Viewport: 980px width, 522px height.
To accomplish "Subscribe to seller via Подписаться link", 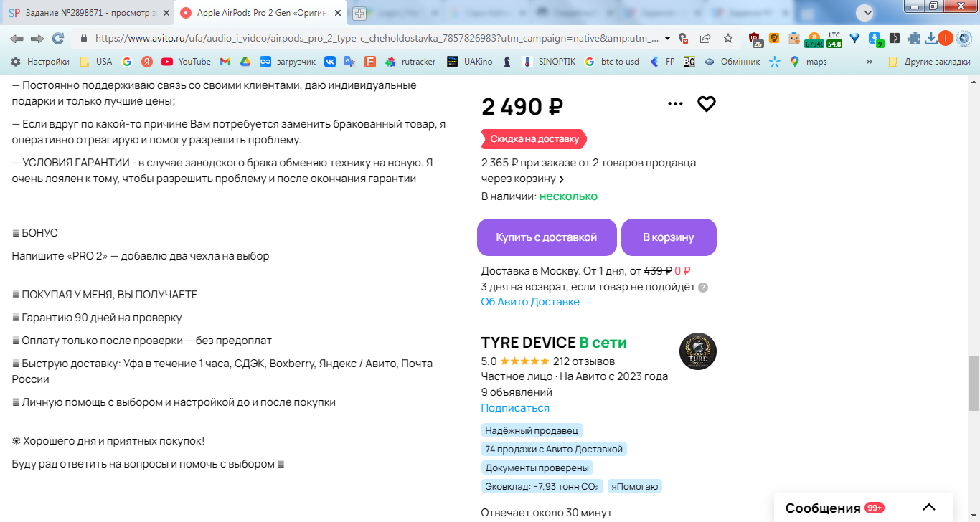I will 515,408.
